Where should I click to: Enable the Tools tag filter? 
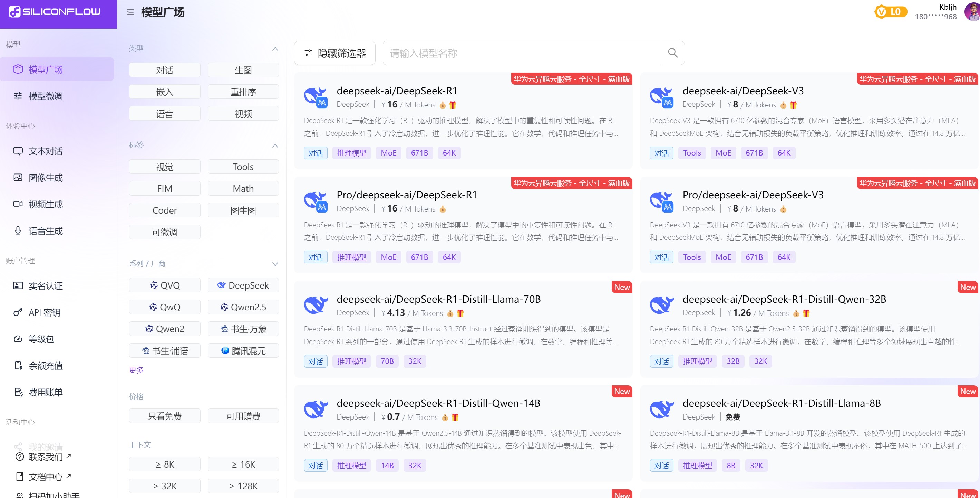[243, 167]
